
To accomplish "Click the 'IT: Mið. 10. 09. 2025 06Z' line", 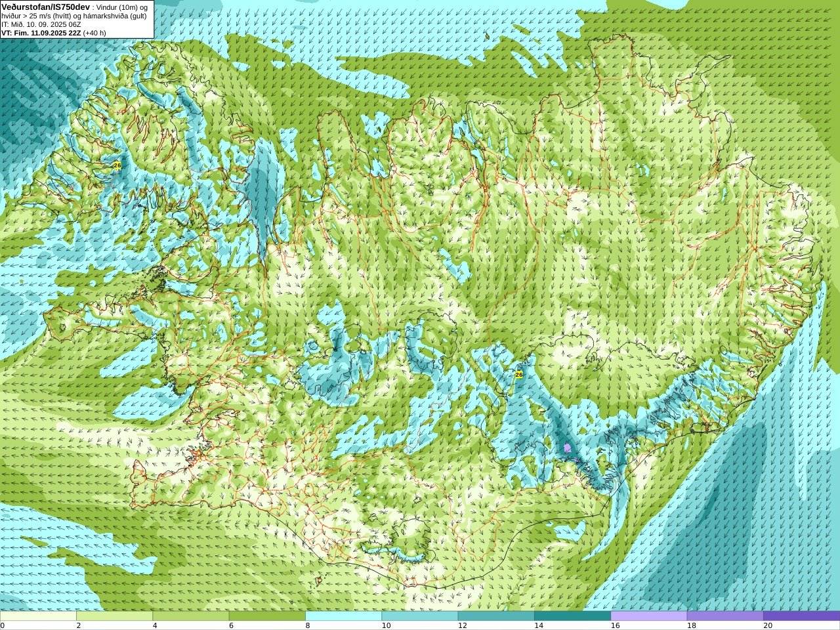I will tap(41, 24).
